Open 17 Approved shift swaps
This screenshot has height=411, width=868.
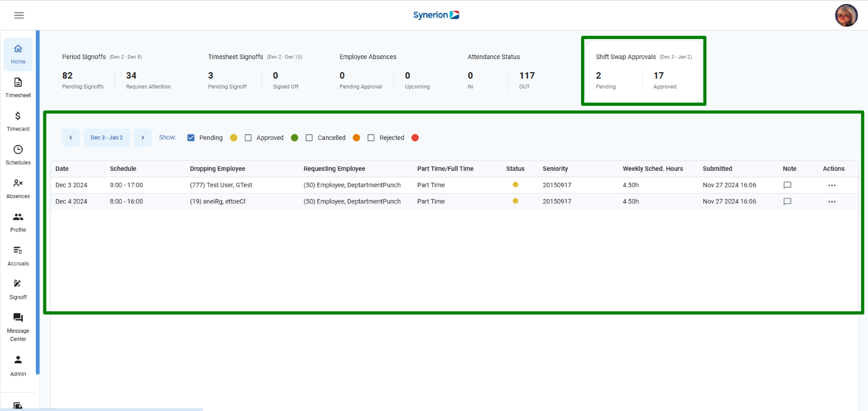(x=665, y=80)
